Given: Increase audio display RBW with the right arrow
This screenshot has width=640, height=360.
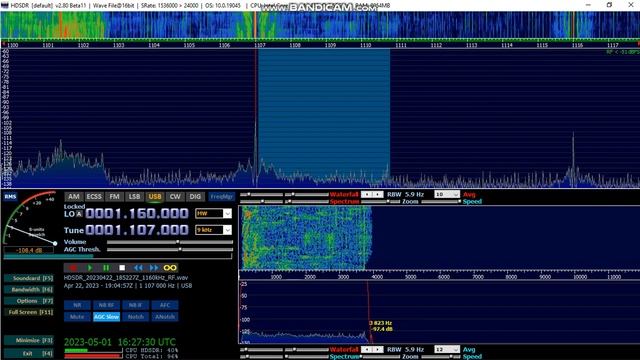Looking at the screenshot, I should point(378,349).
